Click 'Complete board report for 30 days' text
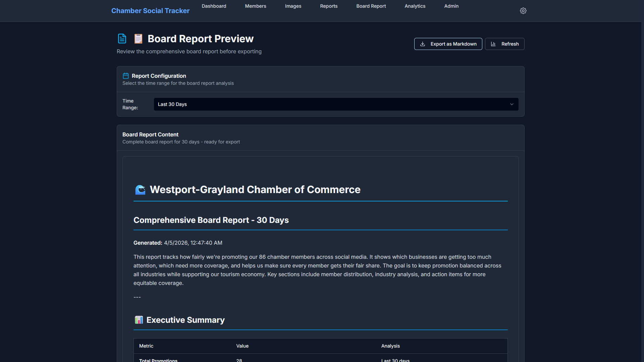 point(181,142)
